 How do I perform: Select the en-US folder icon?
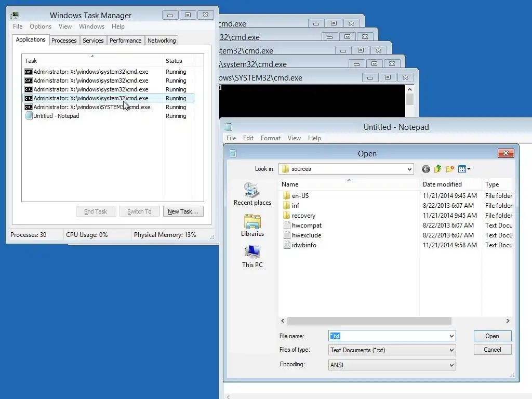tap(286, 196)
